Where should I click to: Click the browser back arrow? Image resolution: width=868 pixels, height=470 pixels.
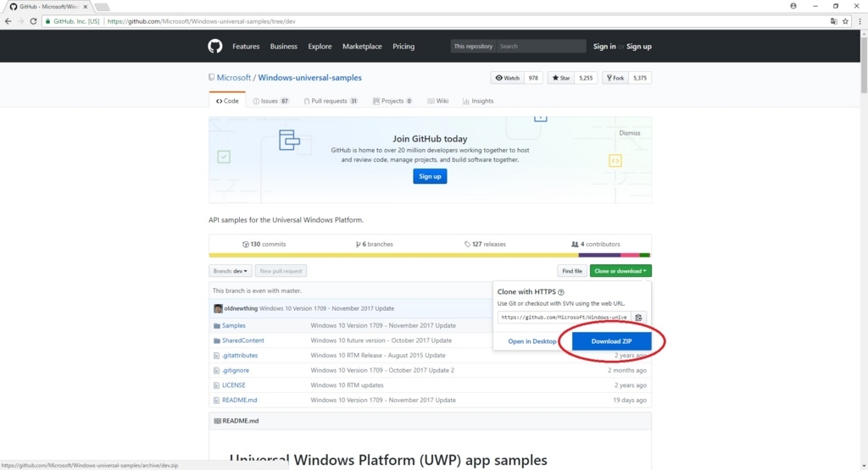(x=8, y=21)
